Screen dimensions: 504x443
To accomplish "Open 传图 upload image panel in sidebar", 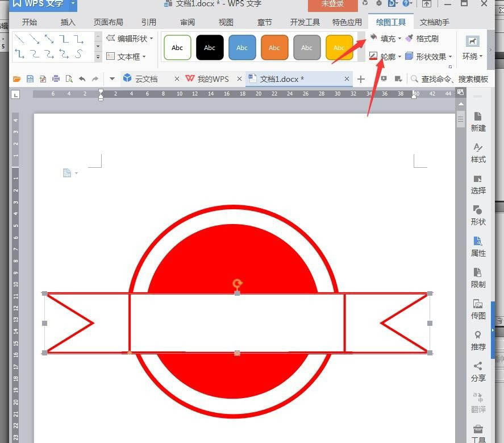I will pyautogui.click(x=478, y=309).
